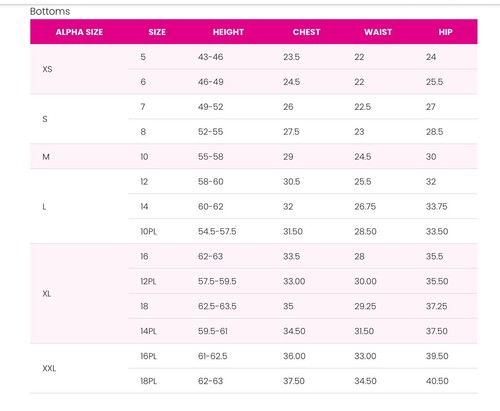Click the ALPHA SIZE column header
500x411 pixels.
pyautogui.click(x=79, y=32)
